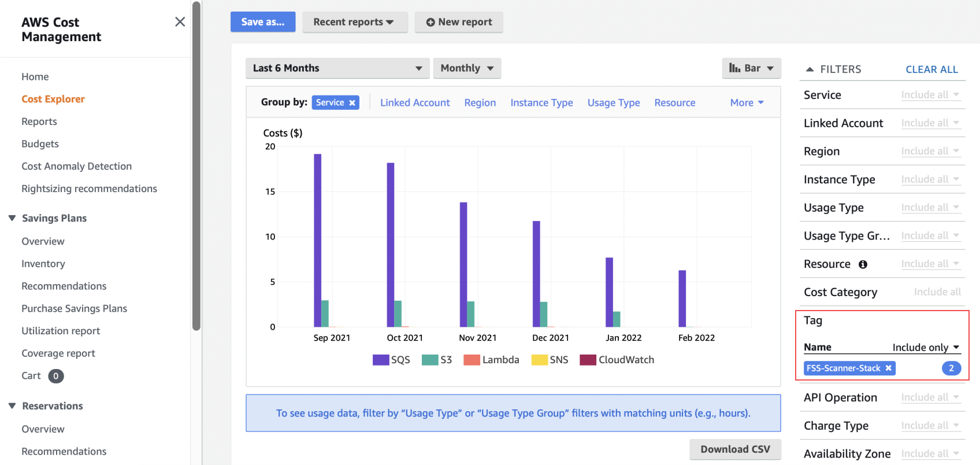Open the Last 6 Months date dropdown

pos(337,68)
